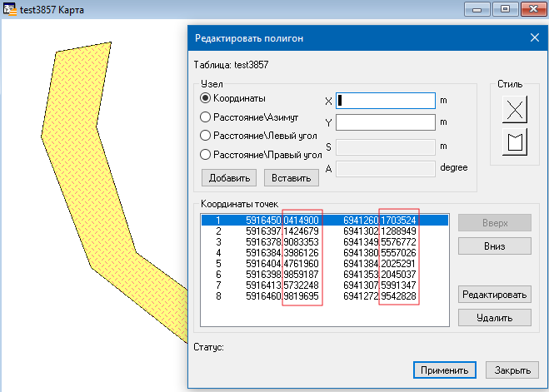Image resolution: width=549 pixels, height=392 pixels.
Task: Move the node down with Вниз
Action: (494, 246)
